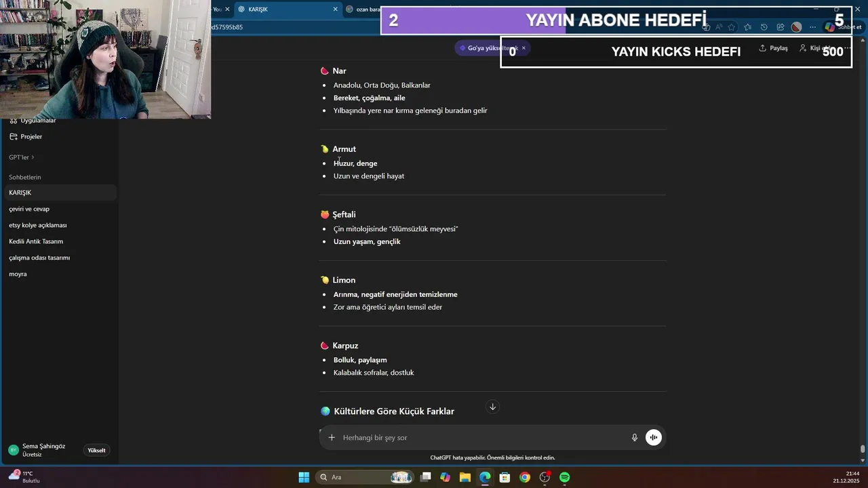Open the weather widget showing 11°C
The image size is (868, 488).
pyautogui.click(x=24, y=476)
